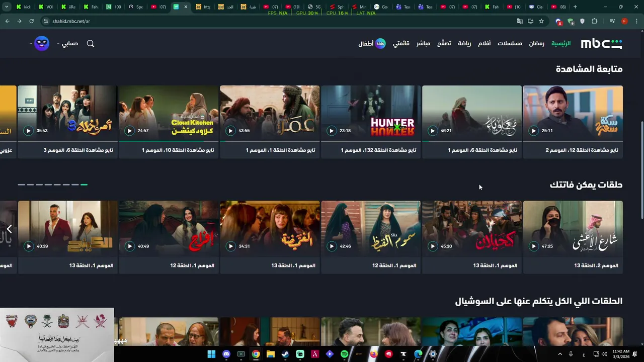This screenshot has width=644, height=362.
Task: Click تابع مشاهدة الحلقة 12، الموسم 2 caption
Action: (x=582, y=150)
